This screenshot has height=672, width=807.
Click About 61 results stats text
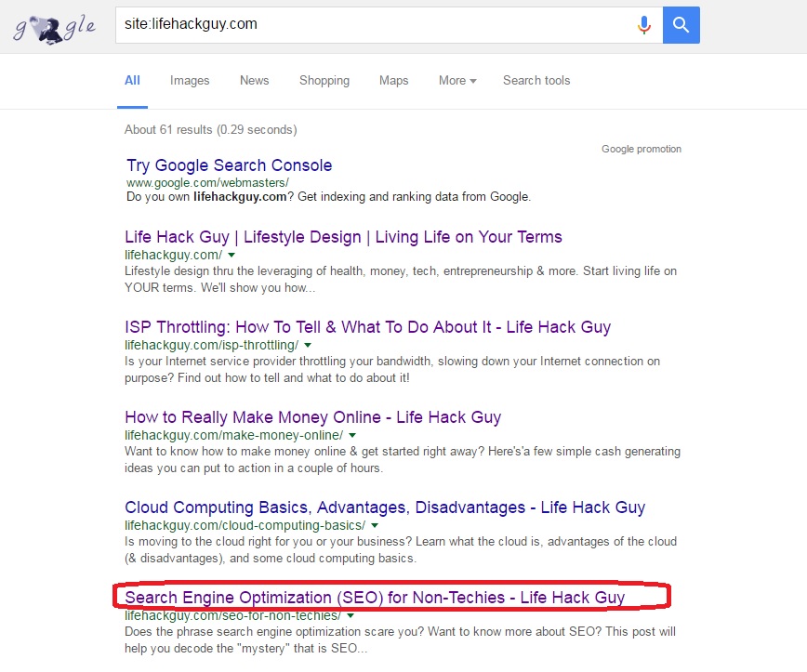(x=210, y=130)
